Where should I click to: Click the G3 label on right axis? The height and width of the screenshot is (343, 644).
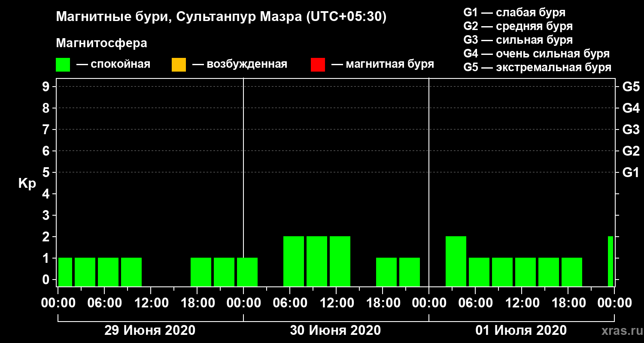[x=631, y=129]
